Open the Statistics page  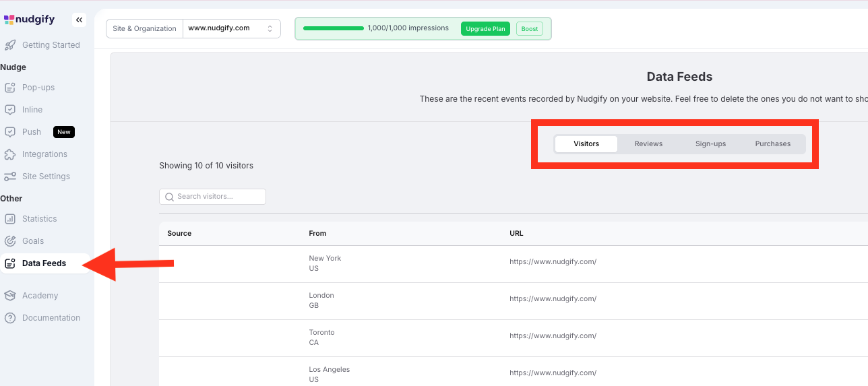(40, 219)
